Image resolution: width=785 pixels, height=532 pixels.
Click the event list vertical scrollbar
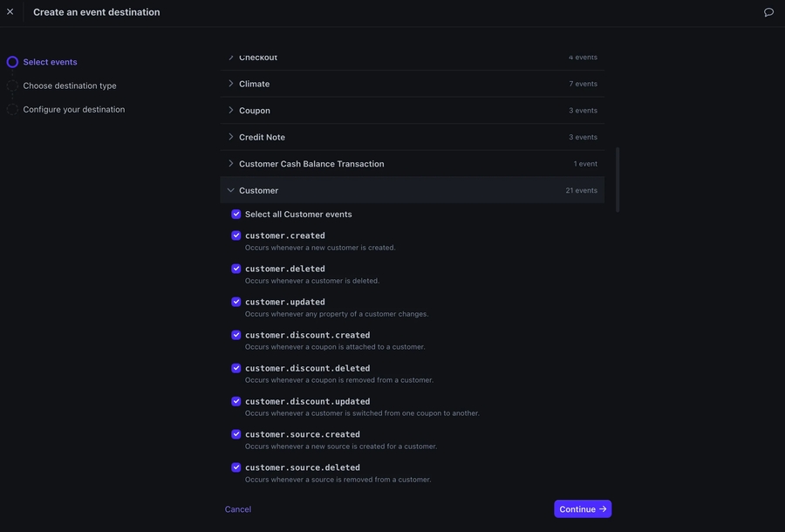[618, 179]
